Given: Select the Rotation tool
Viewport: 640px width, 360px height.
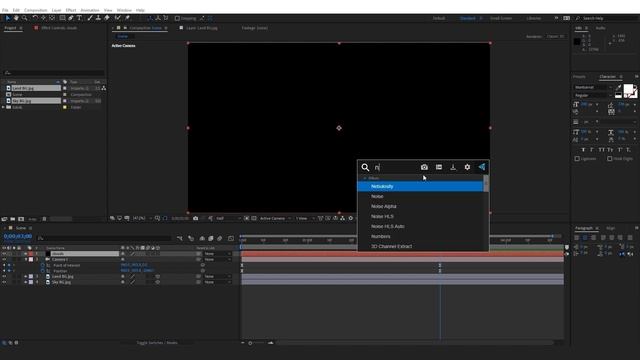Looking at the screenshot, I should 35,18.
